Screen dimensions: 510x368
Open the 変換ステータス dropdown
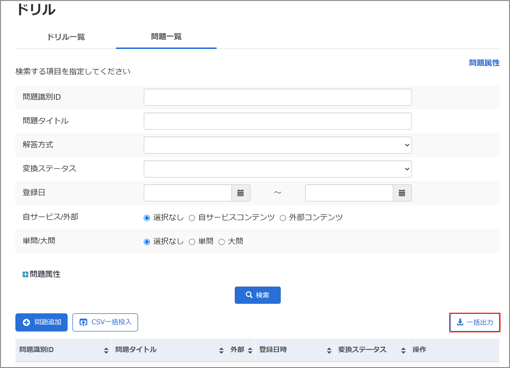[x=278, y=169]
